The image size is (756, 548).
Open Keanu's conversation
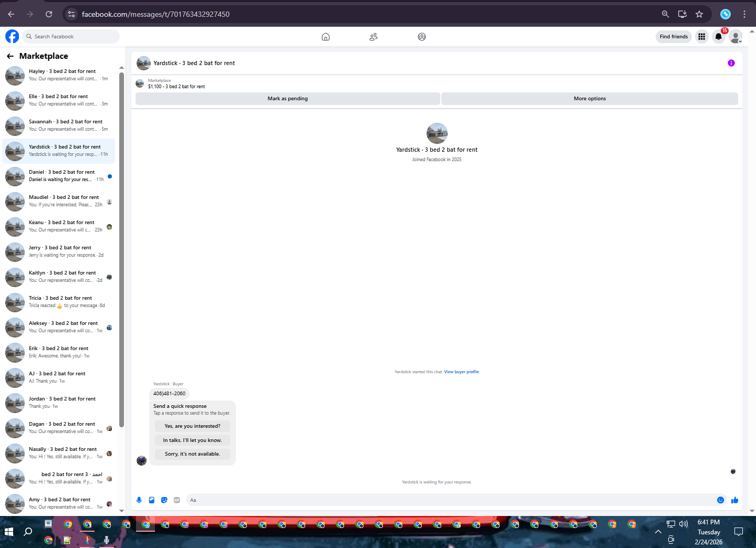click(x=59, y=226)
